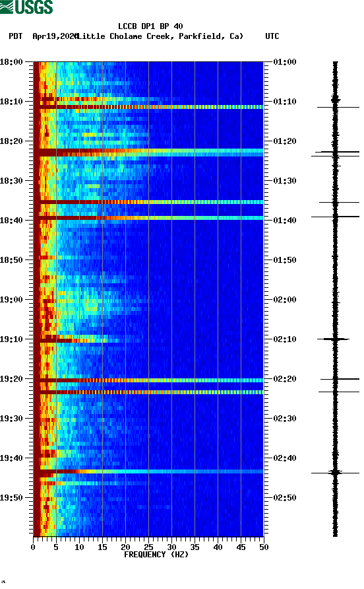The height and width of the screenshot is (589, 364).
Task: Click the 19:20 PDT time label
Action: [11, 379]
